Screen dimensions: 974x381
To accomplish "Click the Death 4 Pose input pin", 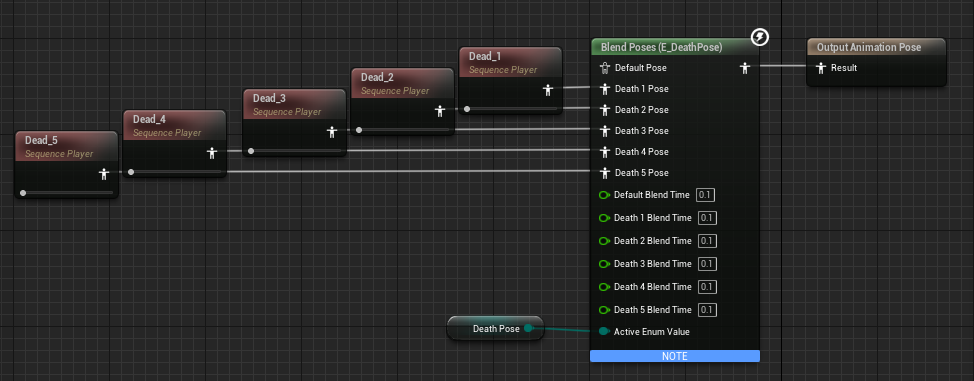I will coord(604,152).
